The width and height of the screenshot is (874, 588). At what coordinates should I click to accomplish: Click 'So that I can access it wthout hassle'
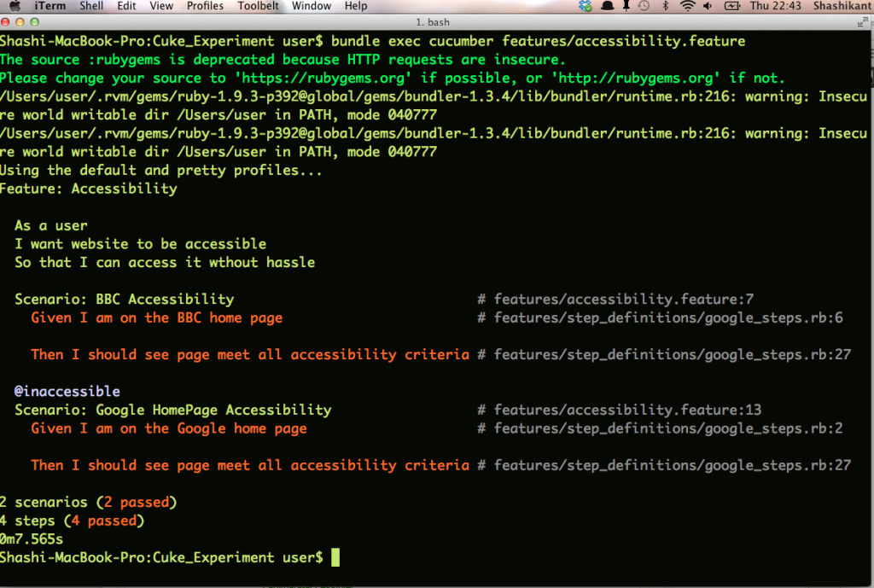coord(165,263)
